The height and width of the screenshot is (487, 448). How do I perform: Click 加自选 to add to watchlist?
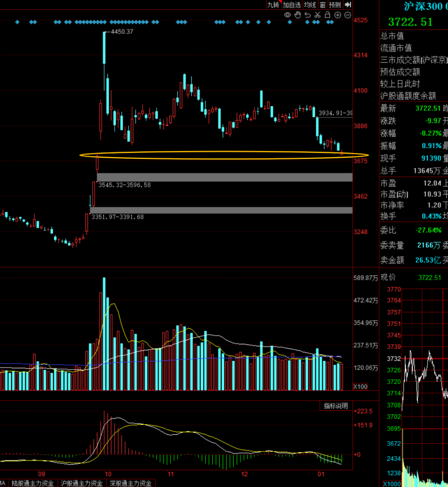pyautogui.click(x=292, y=5)
